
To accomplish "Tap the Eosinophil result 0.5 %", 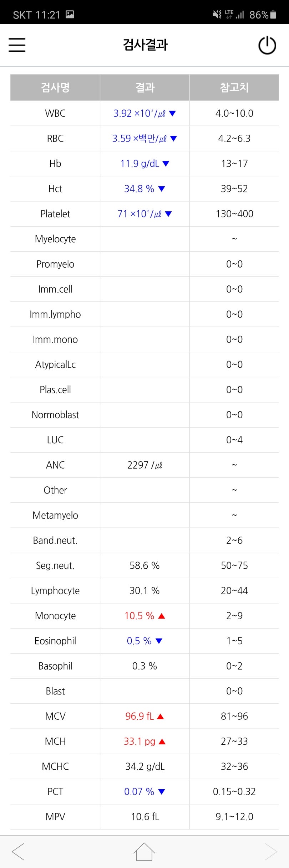I will [x=139, y=641].
